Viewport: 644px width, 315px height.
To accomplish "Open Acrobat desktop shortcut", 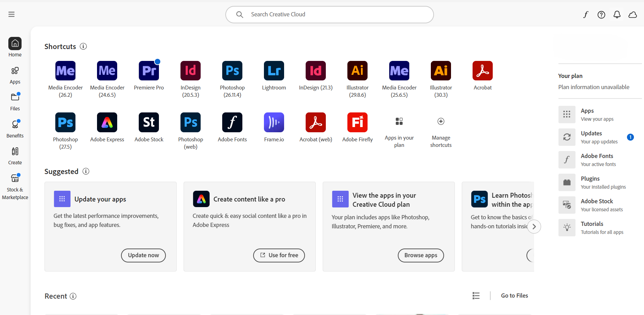I will pos(483,71).
